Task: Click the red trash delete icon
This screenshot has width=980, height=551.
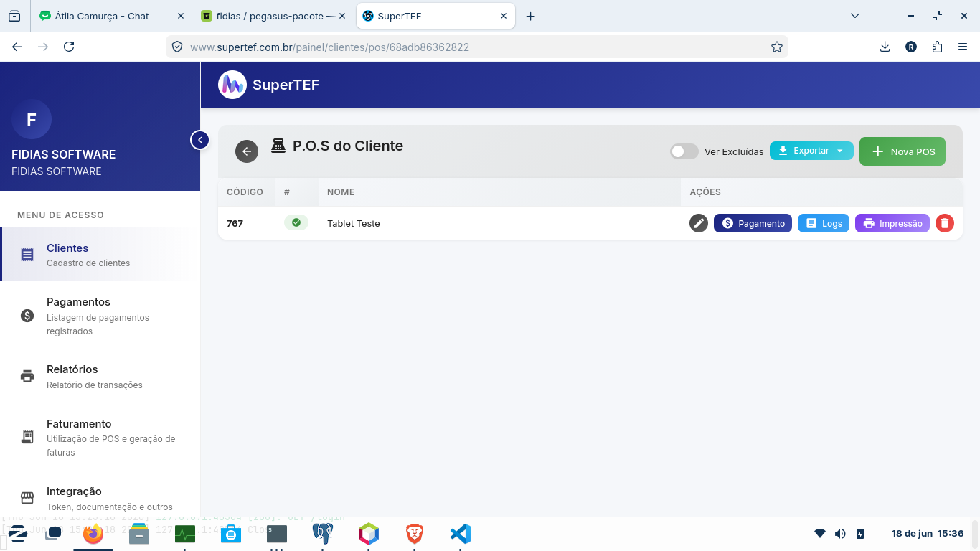Action: click(x=945, y=223)
